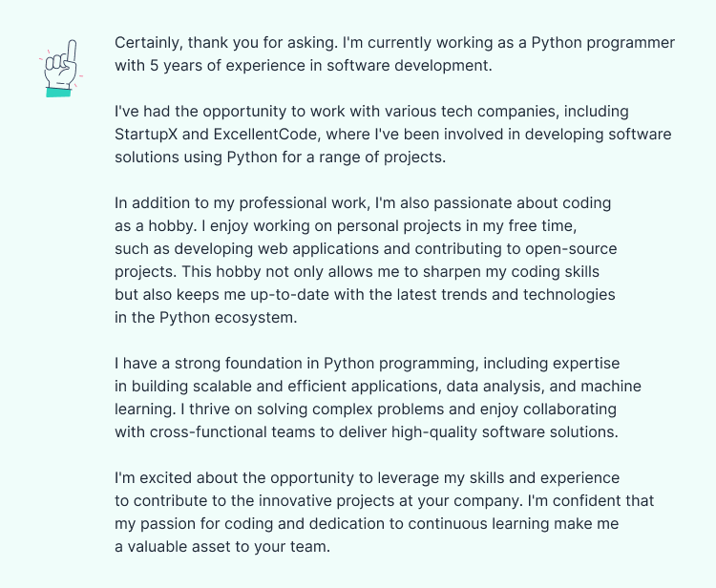Click the phrase "valuable asset to your team"

coord(229,546)
